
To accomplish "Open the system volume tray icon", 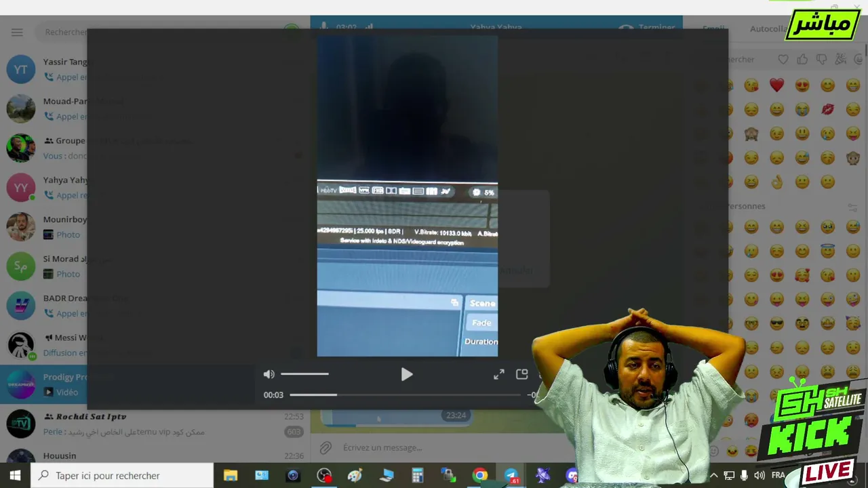I will pyautogui.click(x=759, y=475).
